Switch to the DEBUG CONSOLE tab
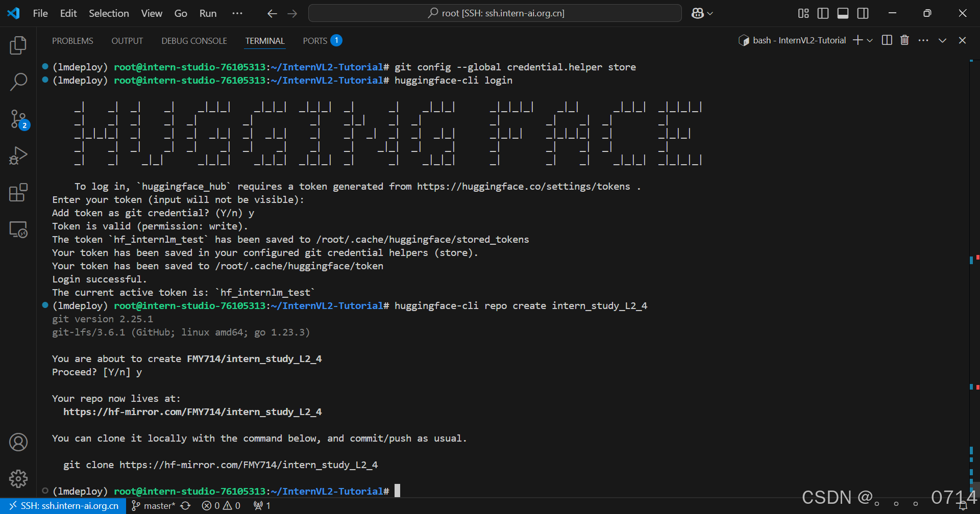The height and width of the screenshot is (514, 980). (x=194, y=41)
